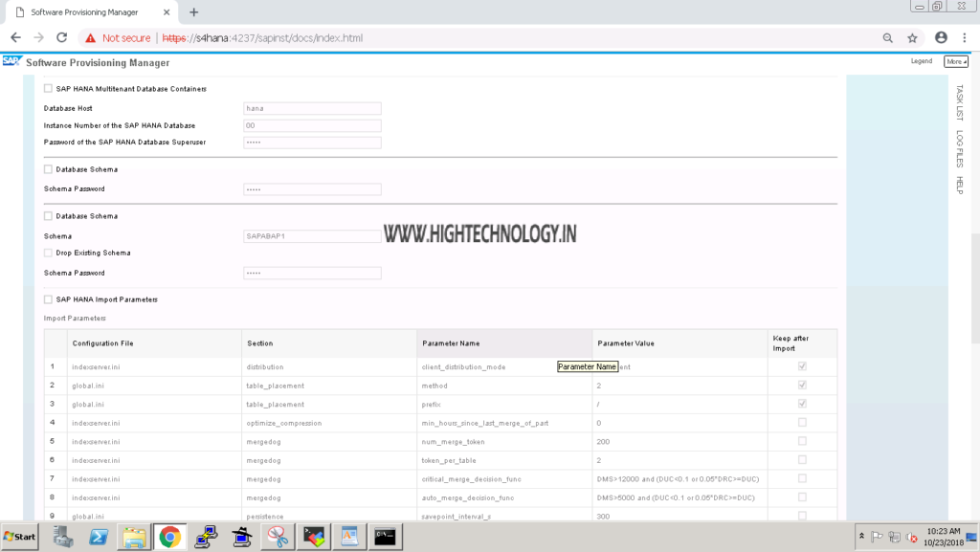980x552 pixels.
Task: Switch to Google Chrome in the taskbar
Action: 170,537
